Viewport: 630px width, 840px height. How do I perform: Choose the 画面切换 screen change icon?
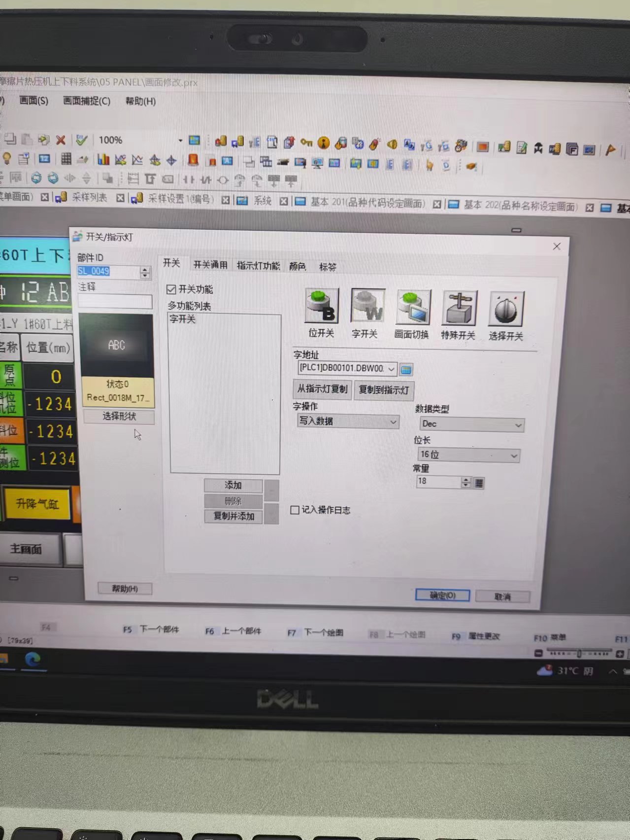point(413,308)
